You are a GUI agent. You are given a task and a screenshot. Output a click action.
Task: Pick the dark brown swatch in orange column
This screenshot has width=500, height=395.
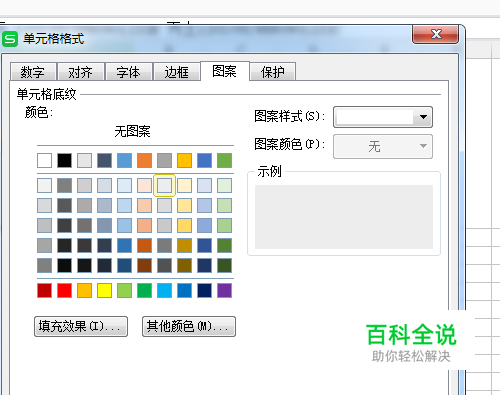pyautogui.click(x=144, y=266)
